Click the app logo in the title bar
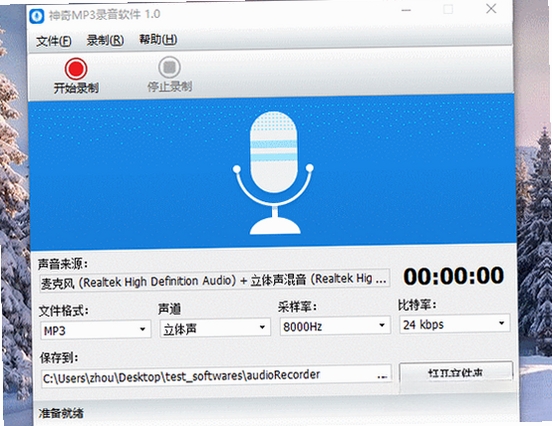552x426 pixels. pos(37,16)
